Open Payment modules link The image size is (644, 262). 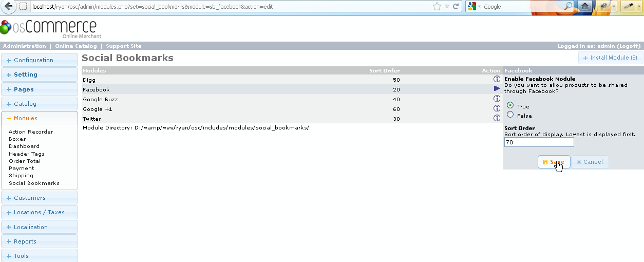[22, 169]
